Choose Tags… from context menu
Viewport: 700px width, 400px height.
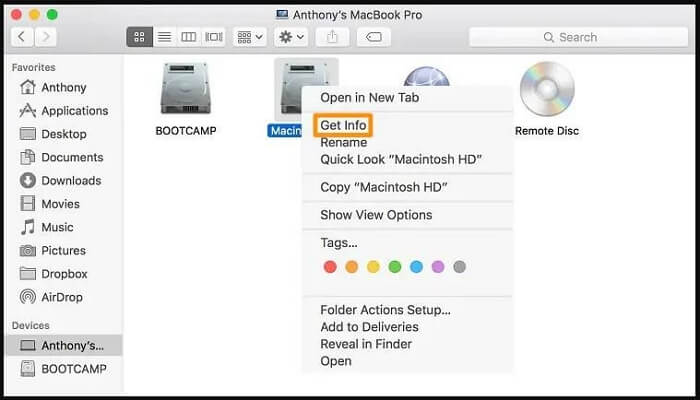(x=339, y=243)
